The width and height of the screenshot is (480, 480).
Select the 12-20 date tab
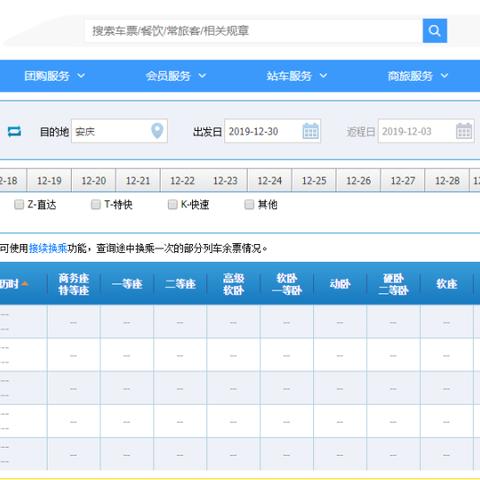click(x=94, y=180)
